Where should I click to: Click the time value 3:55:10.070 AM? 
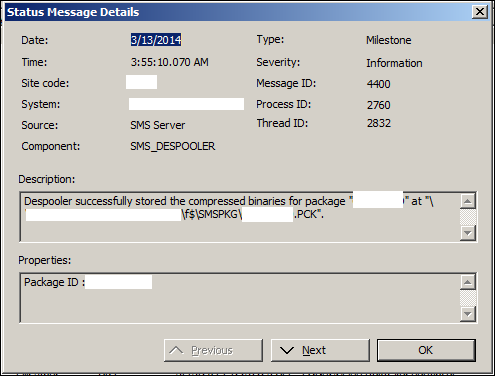tap(170, 62)
